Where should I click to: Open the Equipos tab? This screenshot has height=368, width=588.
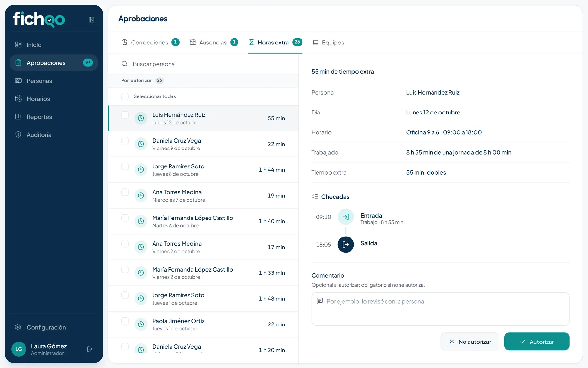click(x=328, y=42)
